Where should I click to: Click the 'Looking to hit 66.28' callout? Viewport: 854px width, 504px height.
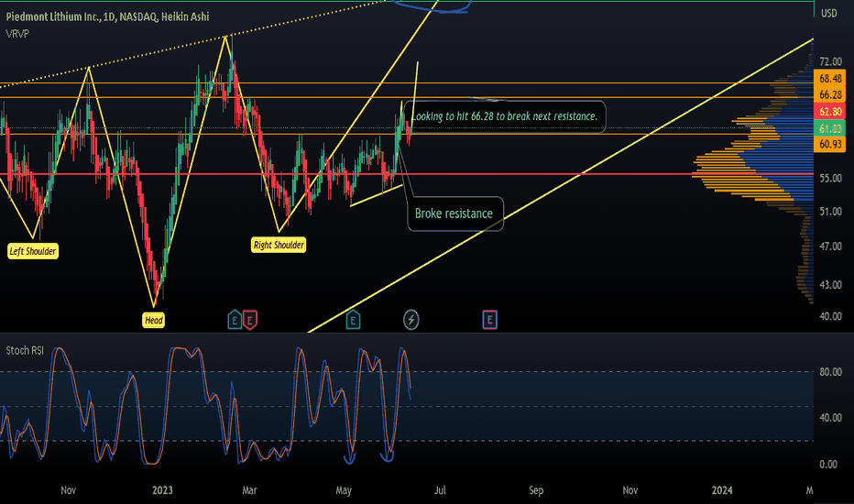point(504,116)
